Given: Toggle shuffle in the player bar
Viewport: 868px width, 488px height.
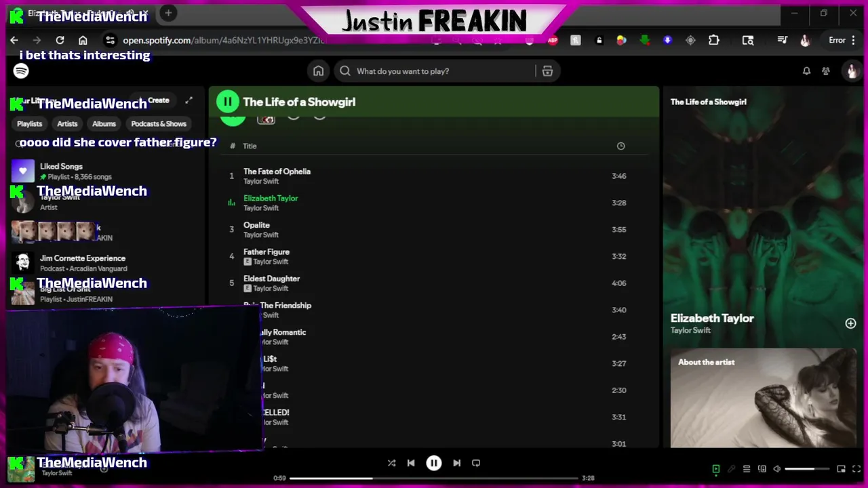Looking at the screenshot, I should pyautogui.click(x=391, y=463).
